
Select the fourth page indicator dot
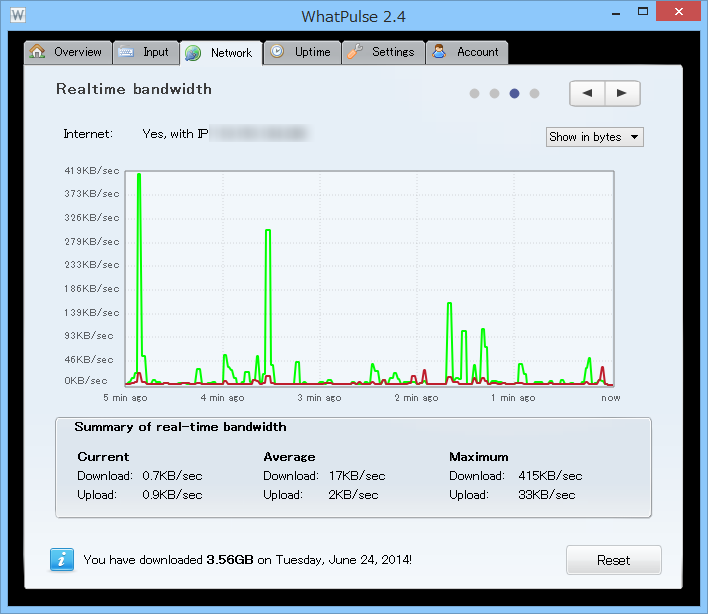tap(534, 93)
